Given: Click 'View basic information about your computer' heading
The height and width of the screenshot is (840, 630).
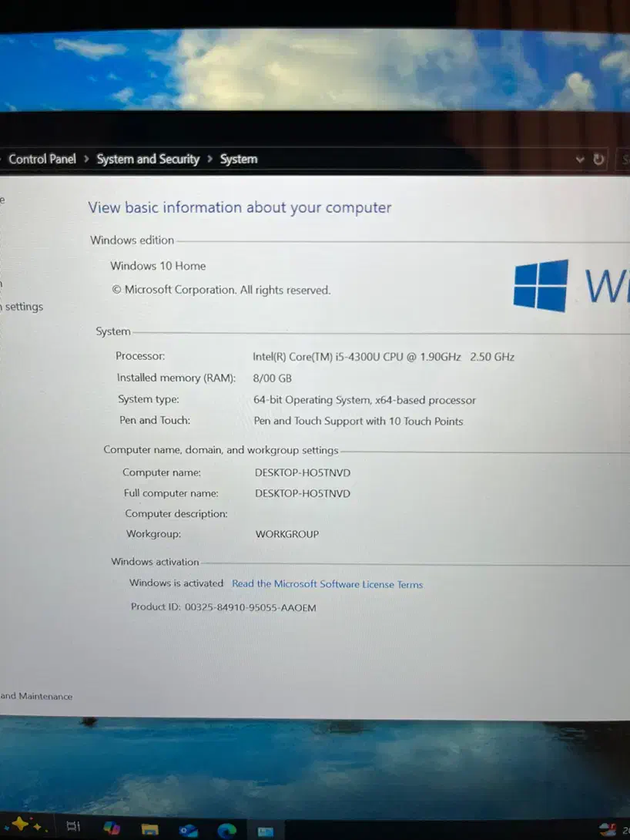Looking at the screenshot, I should 240,208.
